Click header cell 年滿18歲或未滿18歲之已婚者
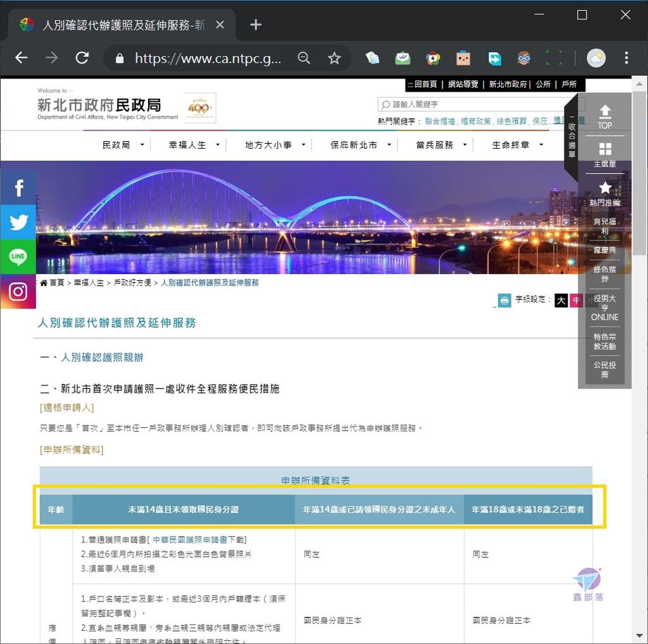The image size is (648, 644). tap(528, 509)
